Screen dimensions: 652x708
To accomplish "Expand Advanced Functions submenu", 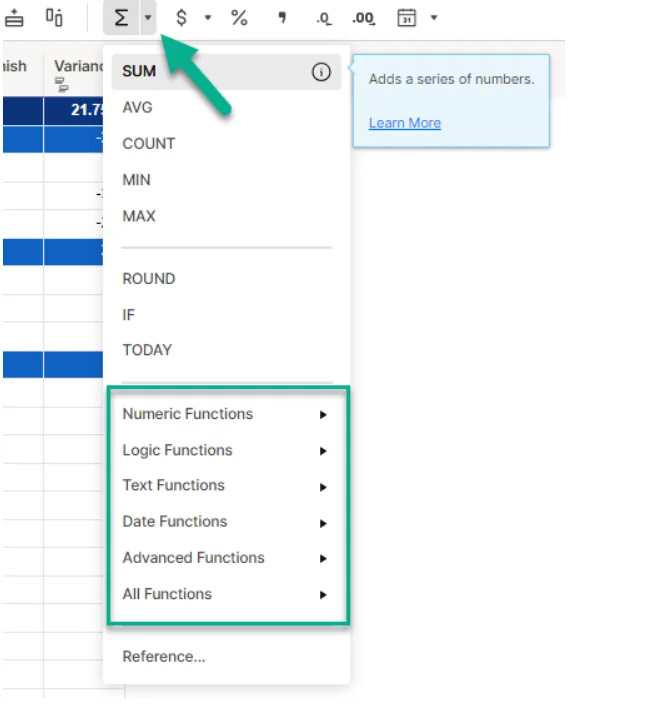I will tap(226, 558).
